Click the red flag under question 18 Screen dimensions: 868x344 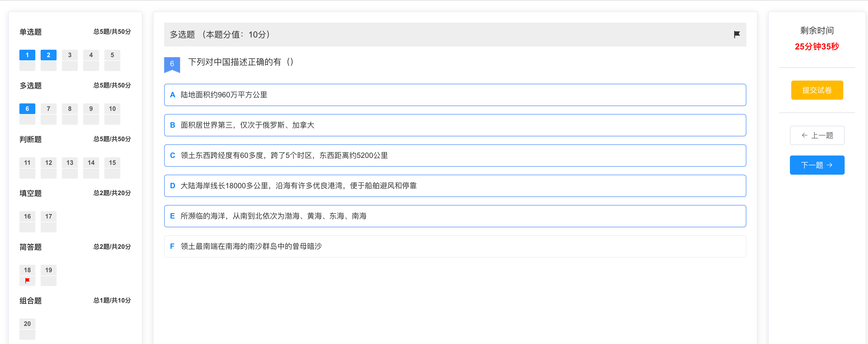(x=27, y=280)
